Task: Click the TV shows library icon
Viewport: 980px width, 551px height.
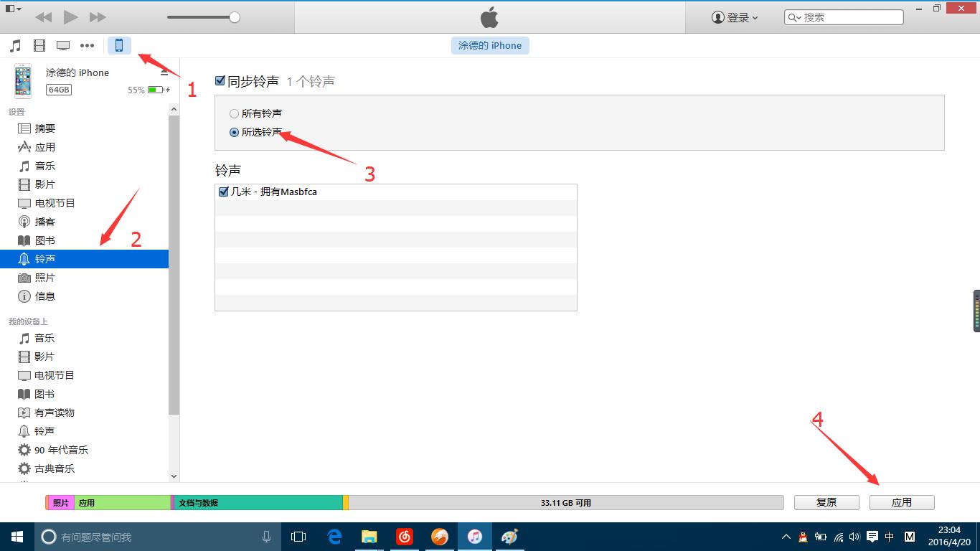Action: 63,44
